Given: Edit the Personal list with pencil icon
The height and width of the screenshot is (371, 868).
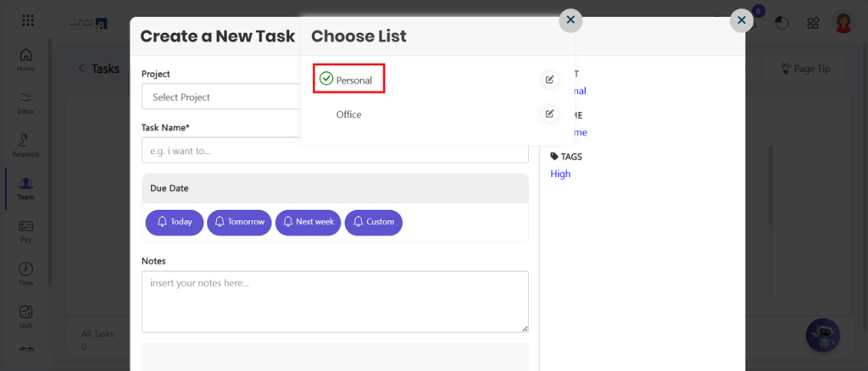Looking at the screenshot, I should click(x=549, y=80).
